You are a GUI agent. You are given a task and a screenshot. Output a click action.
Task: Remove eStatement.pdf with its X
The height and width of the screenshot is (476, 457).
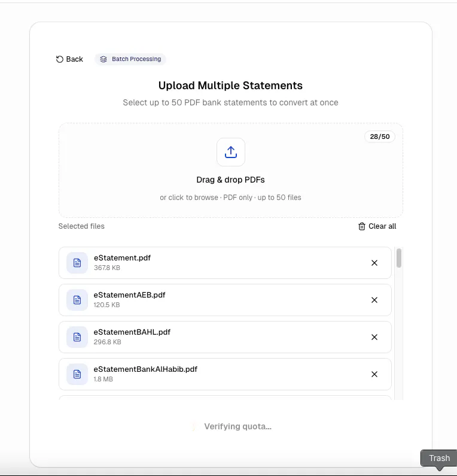(374, 263)
